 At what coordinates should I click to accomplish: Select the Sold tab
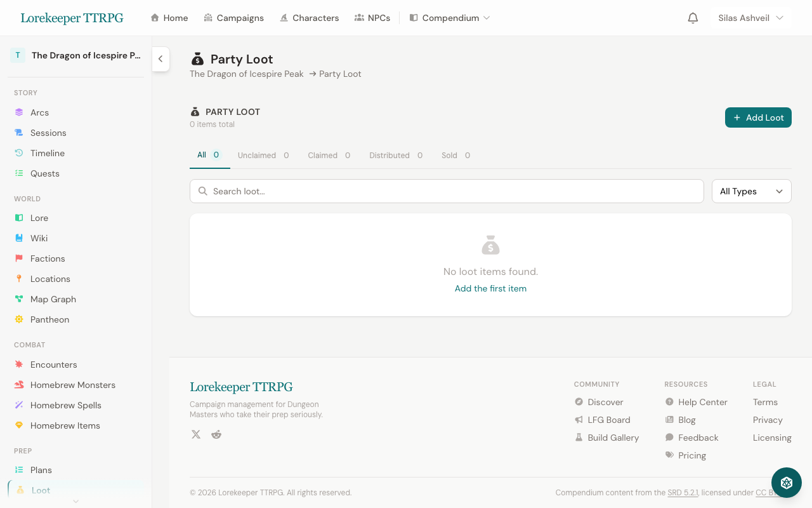(x=455, y=155)
